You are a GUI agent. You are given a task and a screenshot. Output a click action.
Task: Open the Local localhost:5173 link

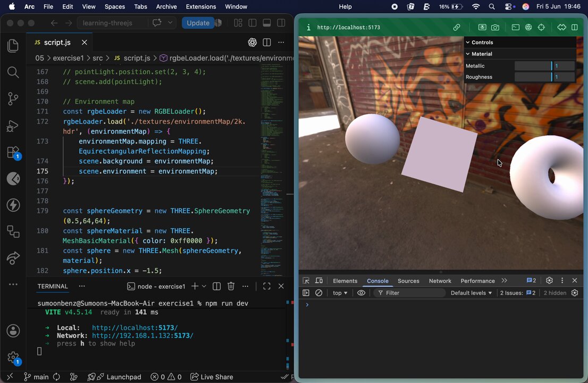click(135, 328)
